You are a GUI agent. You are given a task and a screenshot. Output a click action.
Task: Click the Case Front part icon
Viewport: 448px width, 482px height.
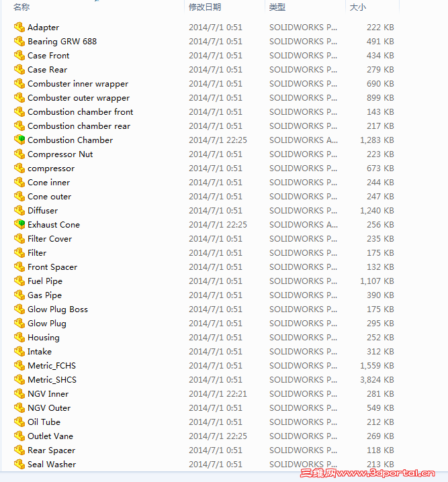(19, 55)
